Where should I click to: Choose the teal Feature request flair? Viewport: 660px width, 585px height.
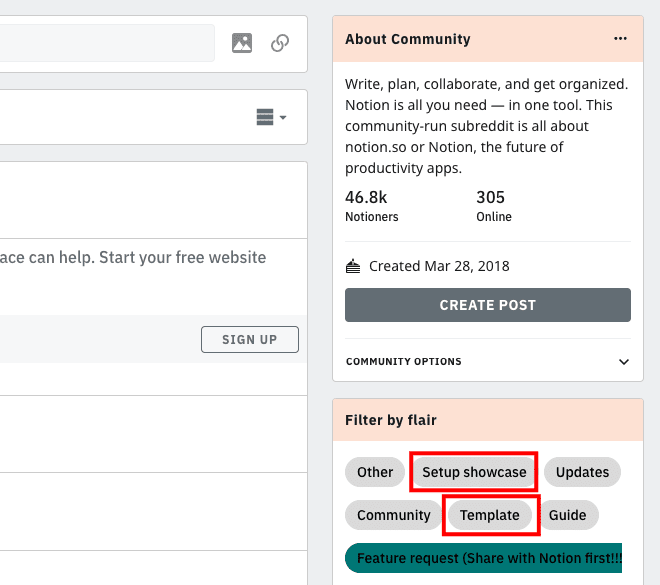pyautogui.click(x=483, y=558)
